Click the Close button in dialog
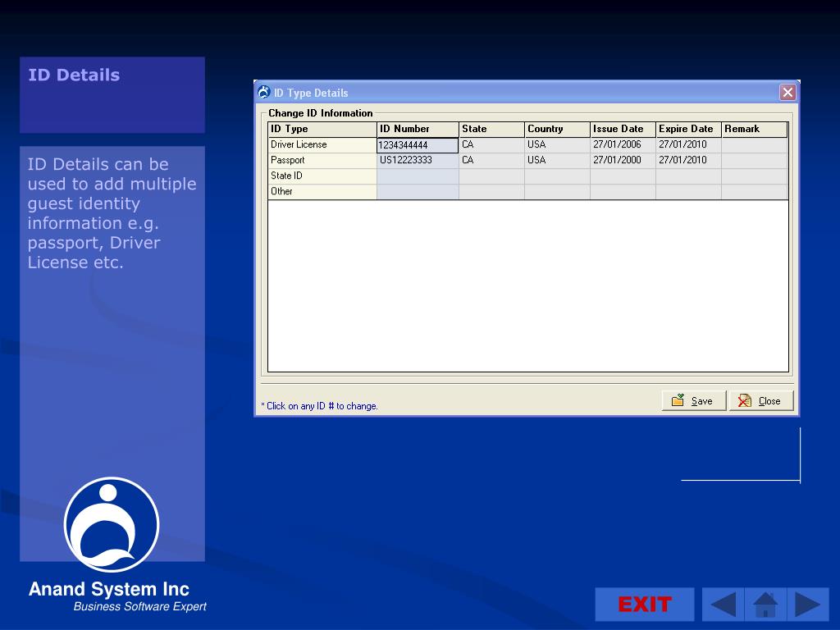The width and height of the screenshot is (840, 630). pyautogui.click(x=760, y=400)
